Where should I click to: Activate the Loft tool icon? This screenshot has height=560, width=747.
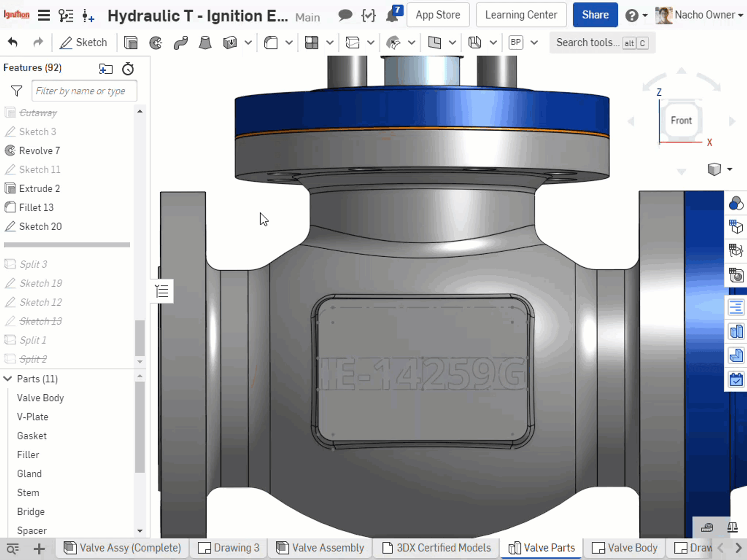[x=205, y=43]
